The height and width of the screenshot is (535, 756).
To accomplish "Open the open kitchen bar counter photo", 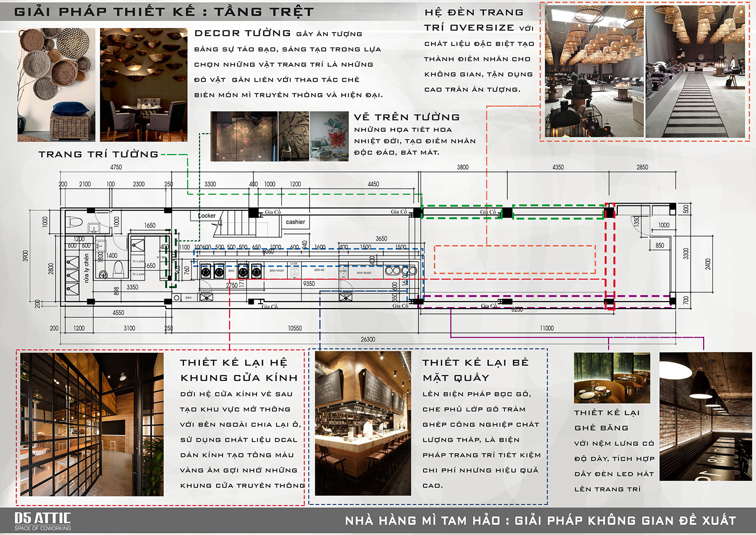I will (x=363, y=423).
